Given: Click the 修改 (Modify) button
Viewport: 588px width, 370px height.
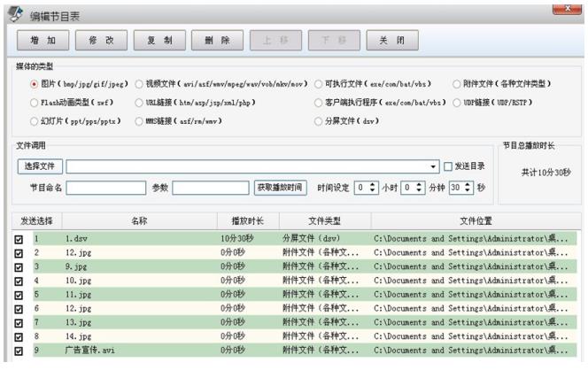Looking at the screenshot, I should click(100, 41).
